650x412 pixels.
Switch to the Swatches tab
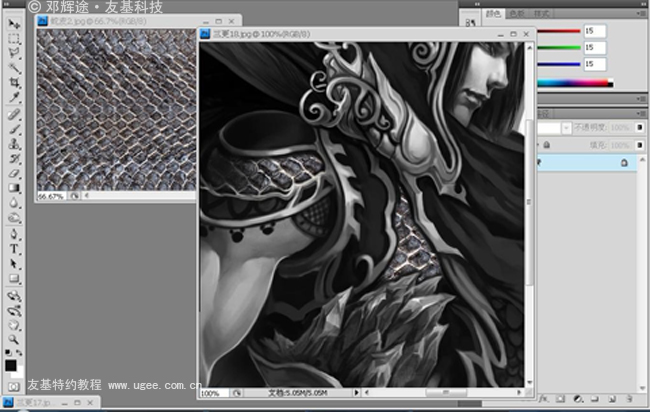(517, 14)
